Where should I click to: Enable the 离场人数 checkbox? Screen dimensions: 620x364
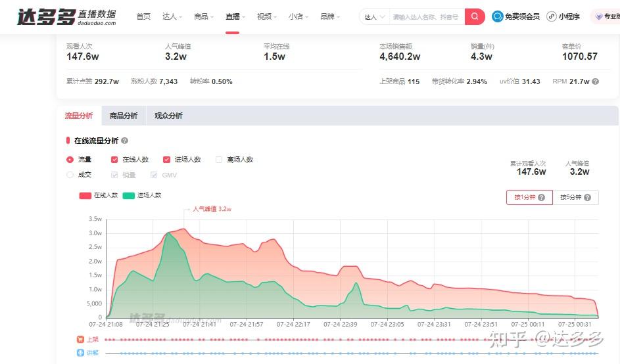[x=219, y=160]
